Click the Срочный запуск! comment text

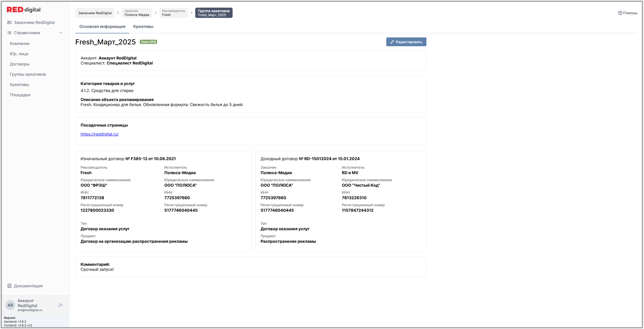[x=97, y=270]
